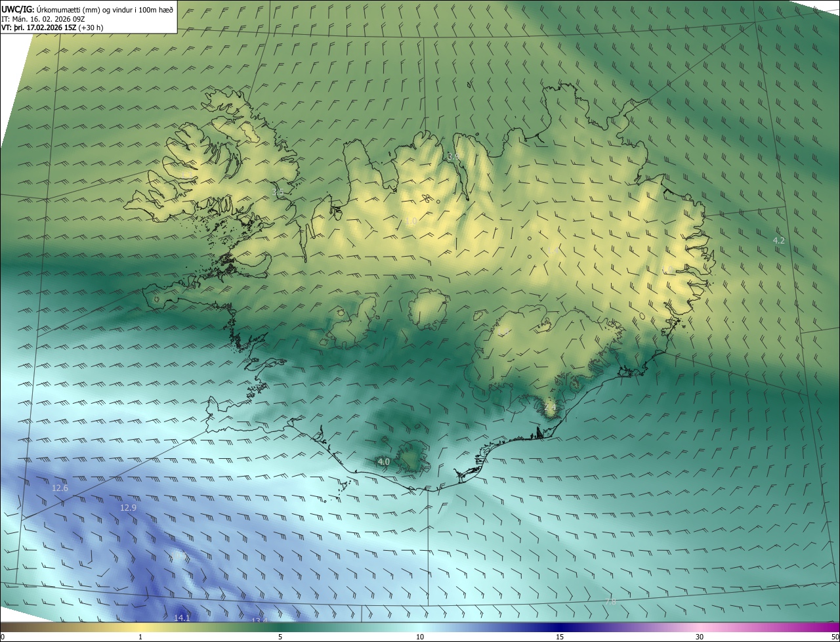
Task: Click the 12.6 value label
Action: point(60,488)
